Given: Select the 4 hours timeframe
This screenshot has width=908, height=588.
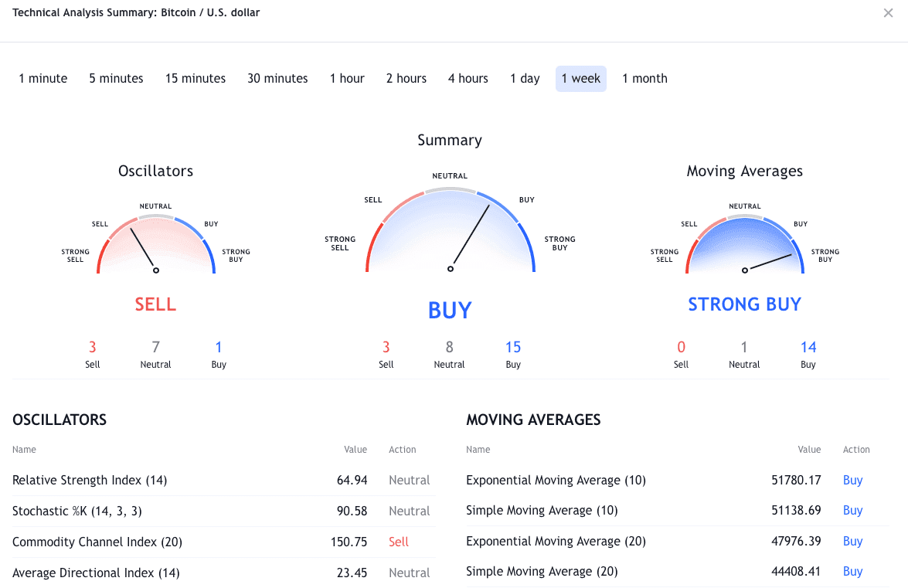Looking at the screenshot, I should coord(468,79).
